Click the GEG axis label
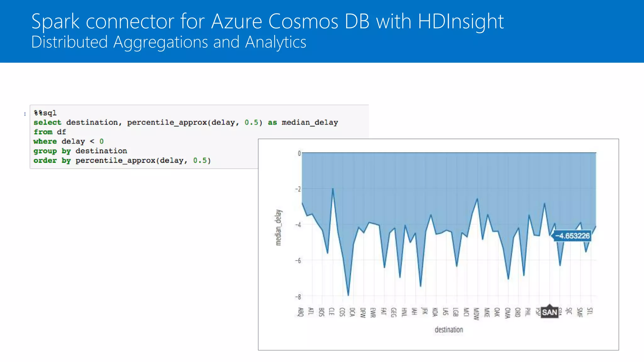644x362 pixels. click(393, 312)
